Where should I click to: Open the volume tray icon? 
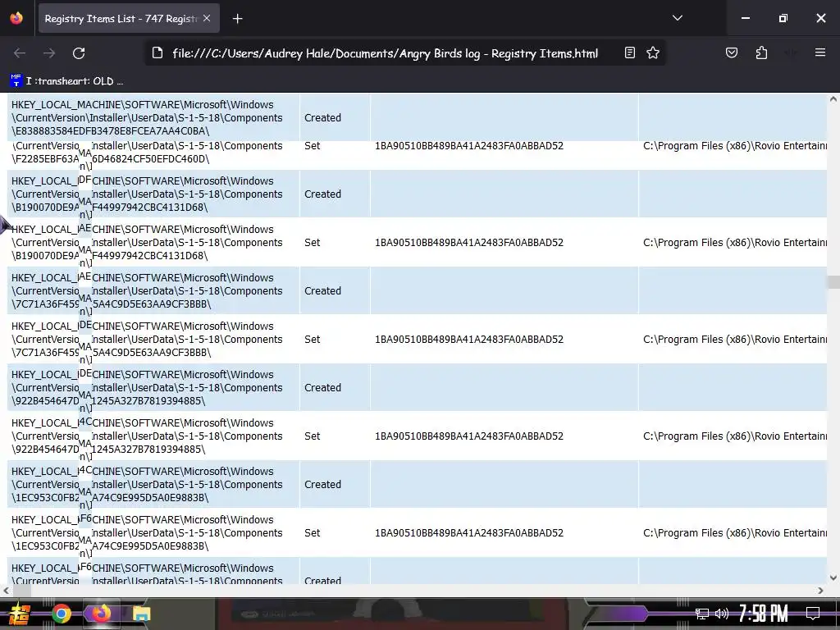click(x=722, y=614)
